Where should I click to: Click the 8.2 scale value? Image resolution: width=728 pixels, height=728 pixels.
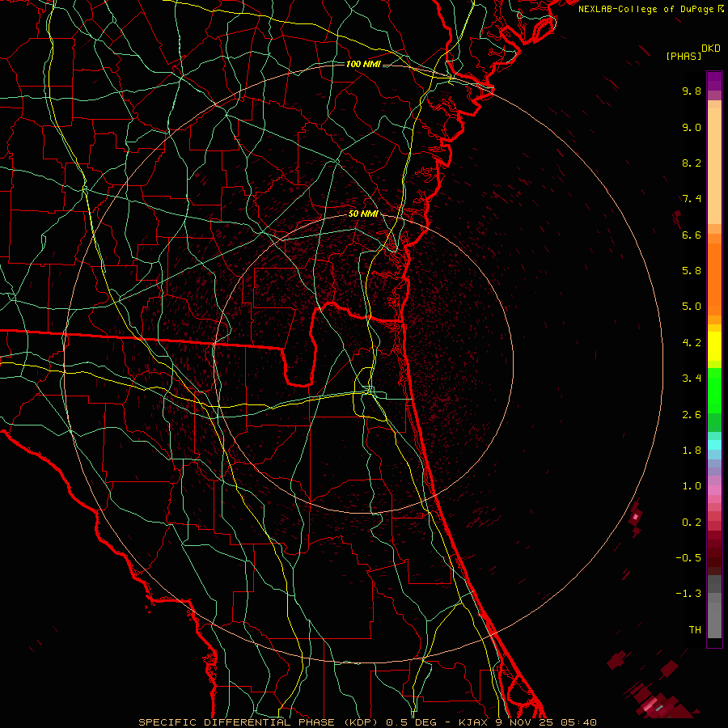tap(692, 163)
